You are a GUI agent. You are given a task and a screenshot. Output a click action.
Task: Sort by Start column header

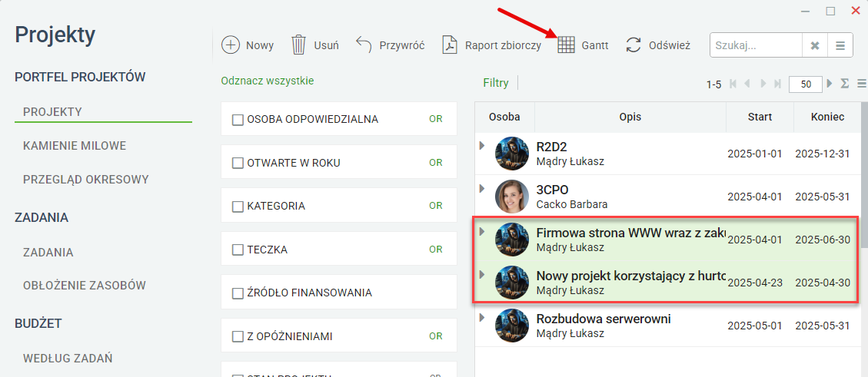coord(760,117)
